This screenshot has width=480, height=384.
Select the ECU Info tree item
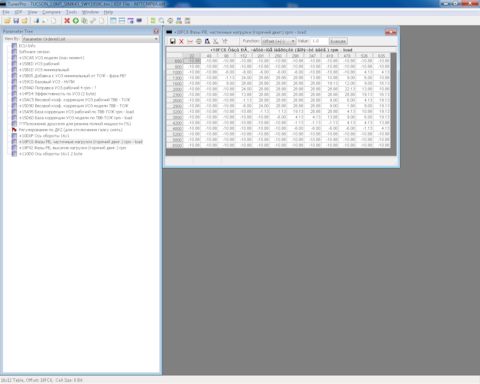pyautogui.click(x=27, y=46)
